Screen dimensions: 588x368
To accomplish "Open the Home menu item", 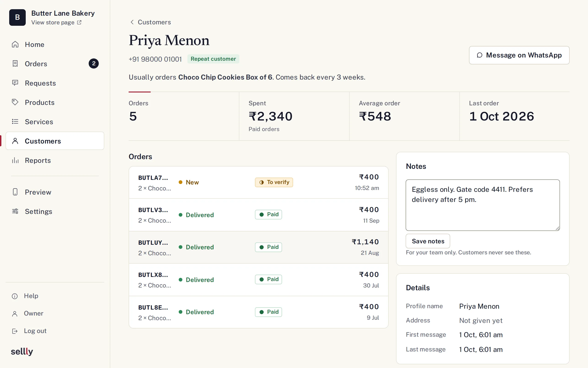I will (55, 44).
